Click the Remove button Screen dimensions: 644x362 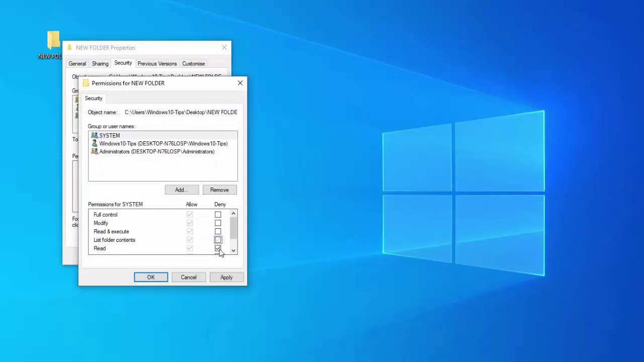pos(219,190)
